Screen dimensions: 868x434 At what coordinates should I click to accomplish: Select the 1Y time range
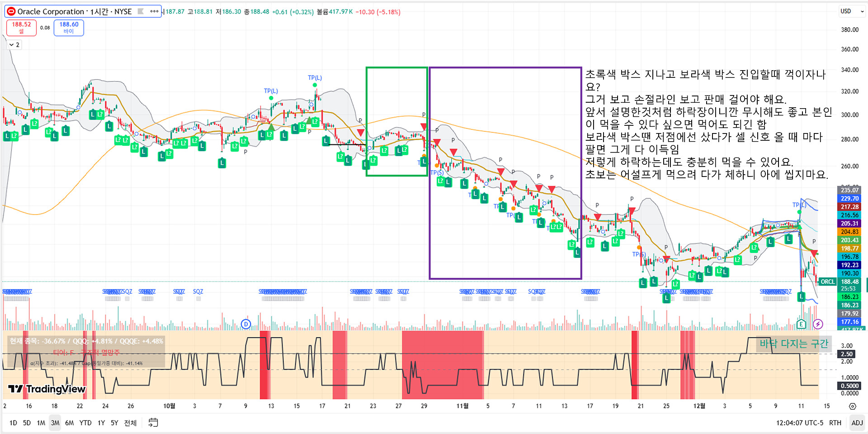101,423
